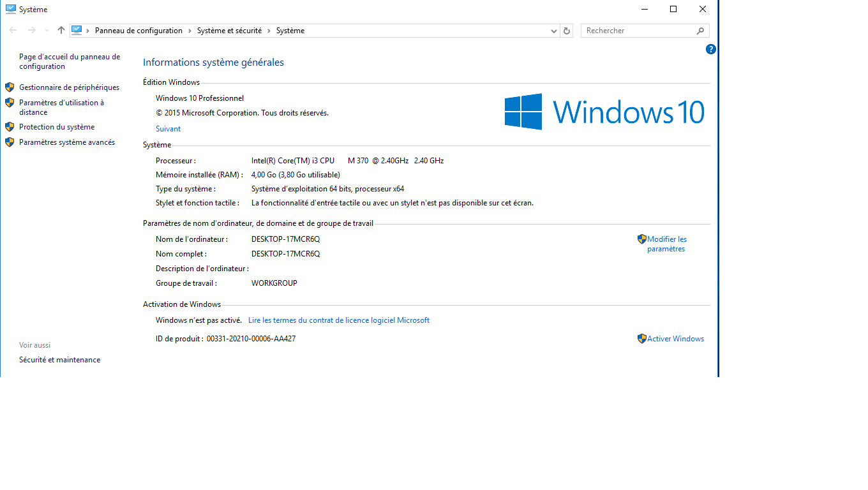Click Windows n'est pas activé text

point(199,320)
